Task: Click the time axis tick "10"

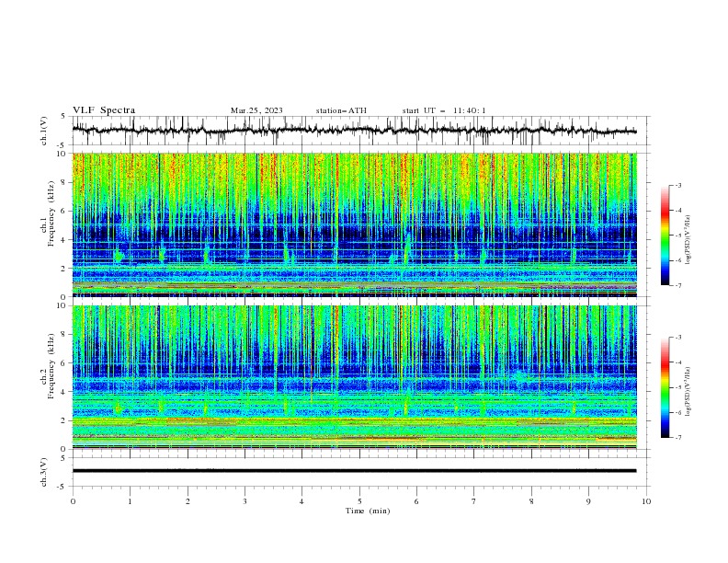Action: point(646,501)
